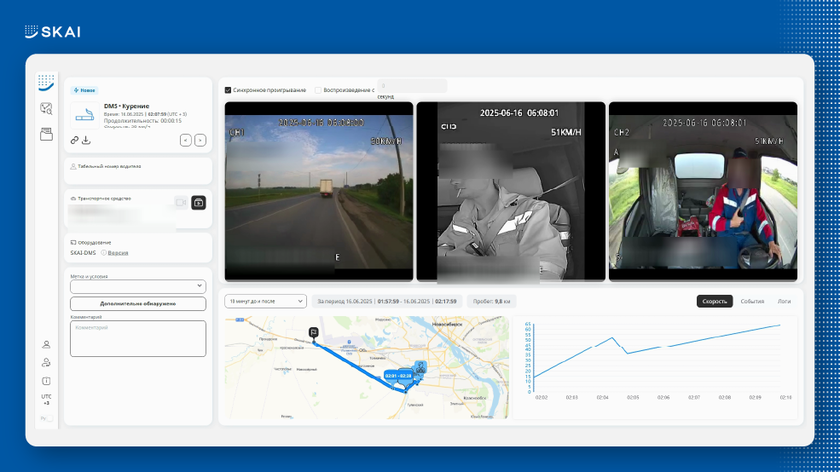Open the folder archive icon in sidebar
Image resolution: width=840 pixels, height=472 pixels.
46,135
